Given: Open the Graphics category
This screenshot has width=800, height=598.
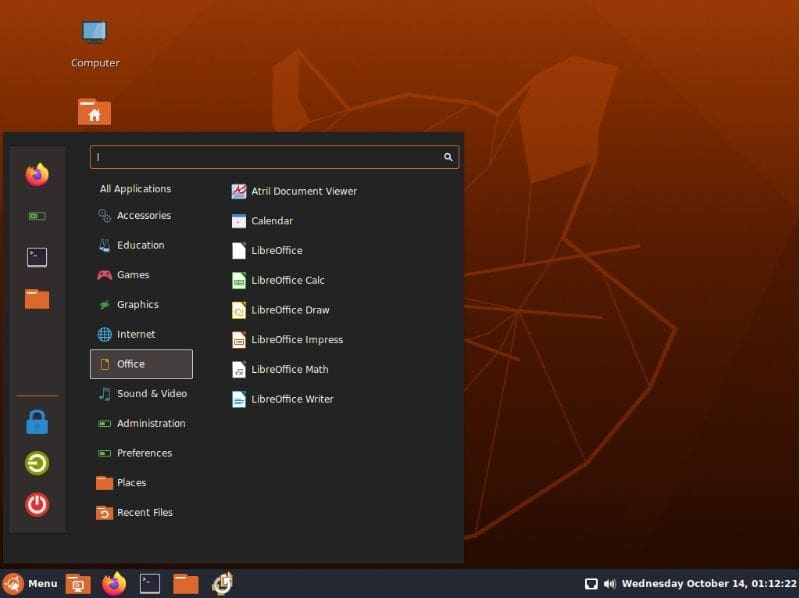Looking at the screenshot, I should click(x=141, y=305).
